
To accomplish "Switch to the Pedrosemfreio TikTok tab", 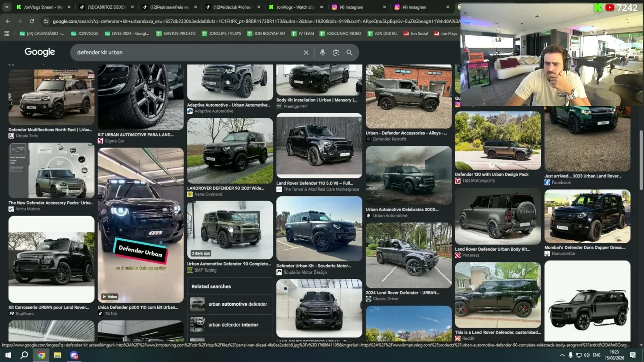I will (x=169, y=7).
